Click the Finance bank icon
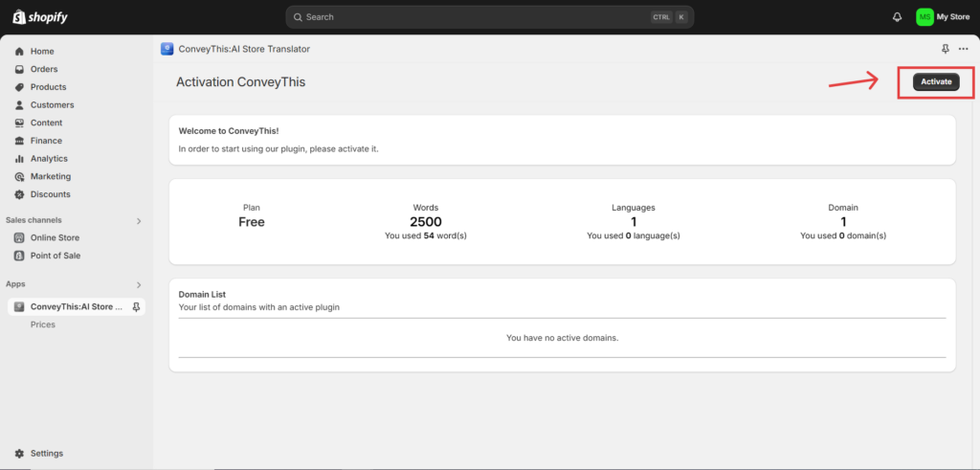This screenshot has height=470, width=980. [x=19, y=141]
